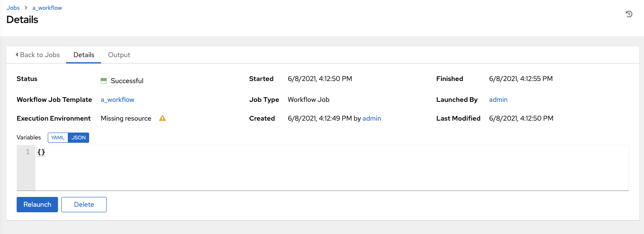644x234 pixels.
Task: Click the Details page heading
Action: coord(22,20)
